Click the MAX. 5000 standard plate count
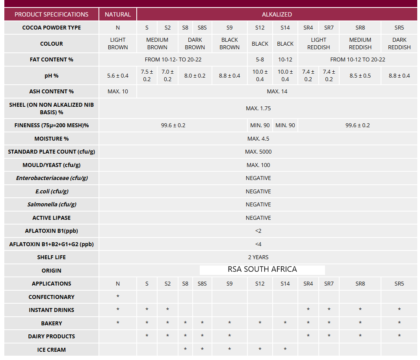The height and width of the screenshot is (360, 420). tap(258, 152)
